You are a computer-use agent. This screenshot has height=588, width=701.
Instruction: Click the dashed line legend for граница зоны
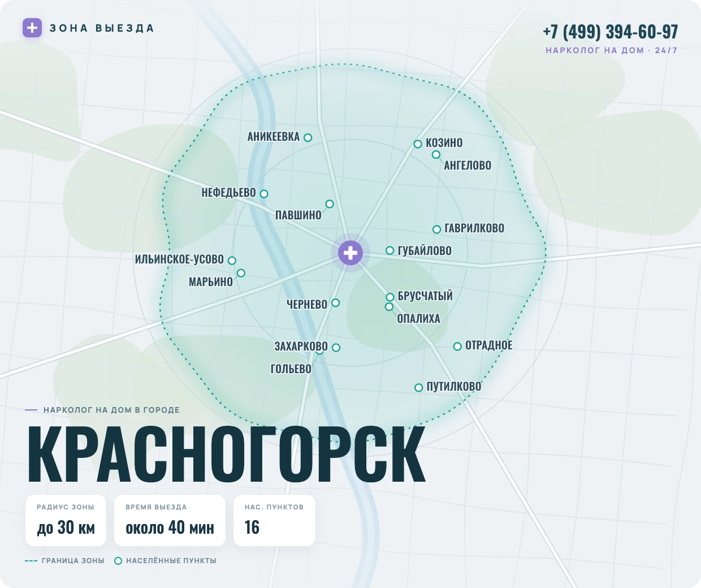31,561
